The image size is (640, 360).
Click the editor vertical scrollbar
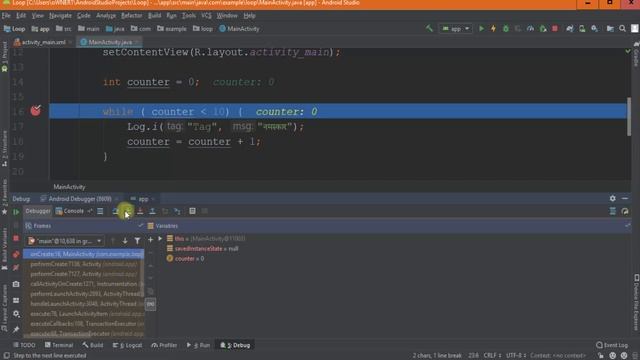tap(629, 116)
